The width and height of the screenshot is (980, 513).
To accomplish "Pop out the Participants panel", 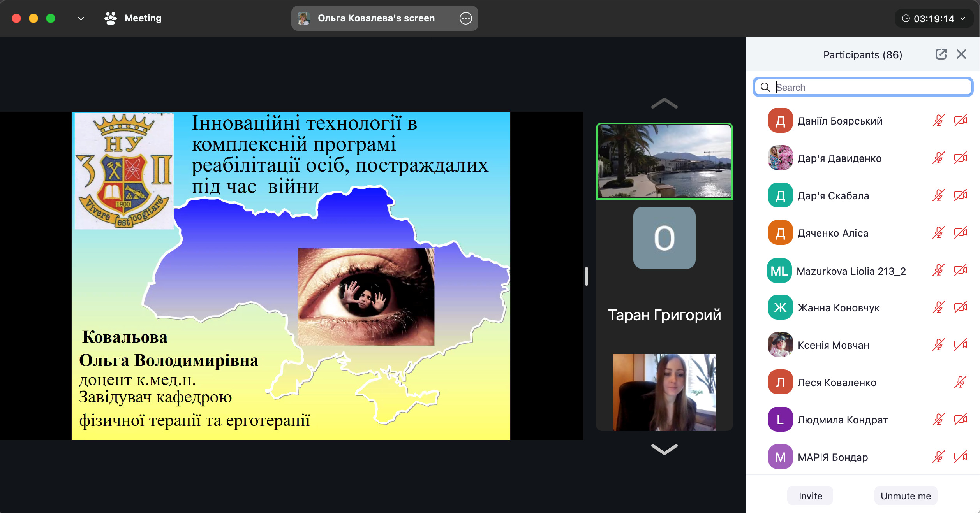I will 941,54.
